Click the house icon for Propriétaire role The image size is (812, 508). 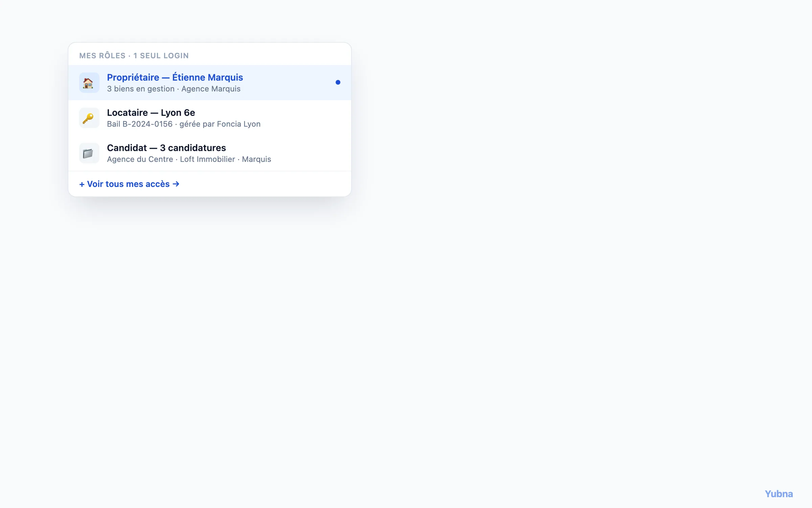[x=89, y=83]
